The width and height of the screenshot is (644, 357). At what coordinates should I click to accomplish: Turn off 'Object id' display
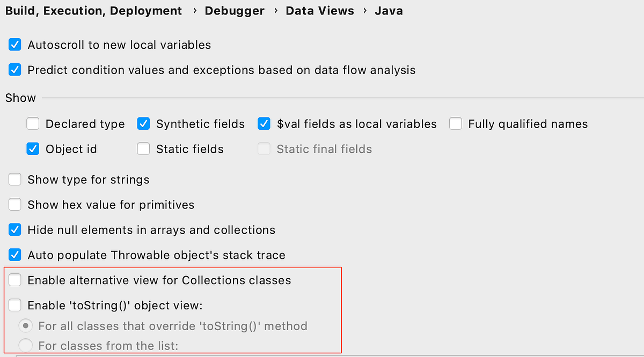coord(33,149)
